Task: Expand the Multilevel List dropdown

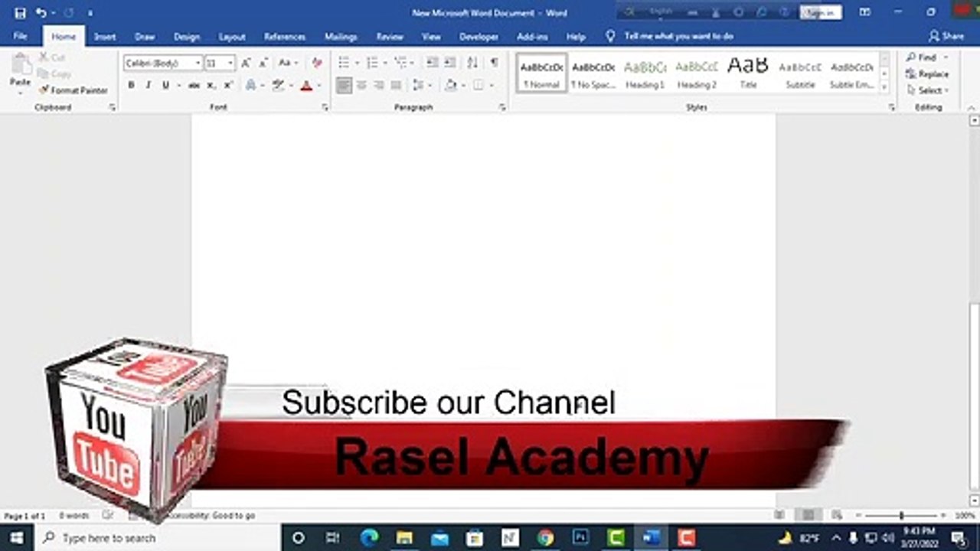Action: pos(413,63)
